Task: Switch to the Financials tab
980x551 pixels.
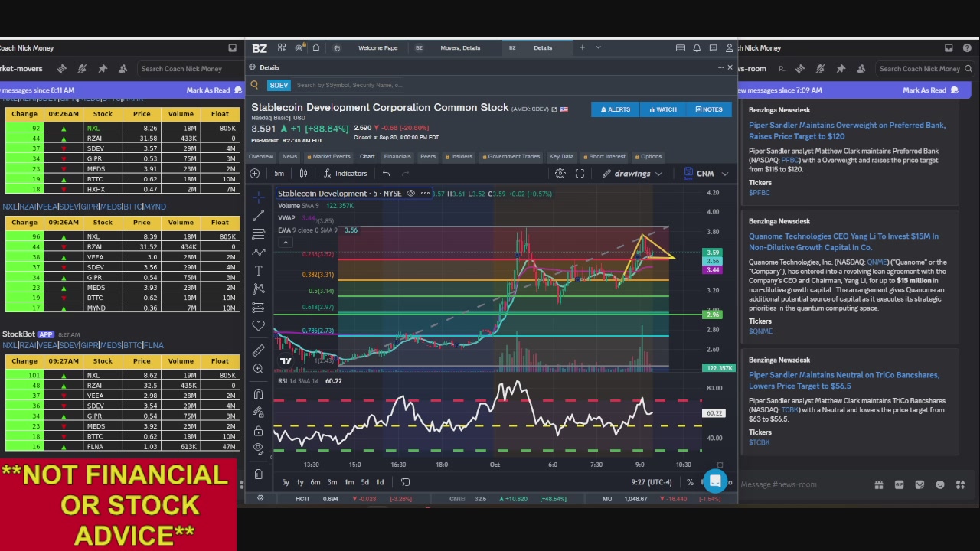Action: [x=397, y=156]
